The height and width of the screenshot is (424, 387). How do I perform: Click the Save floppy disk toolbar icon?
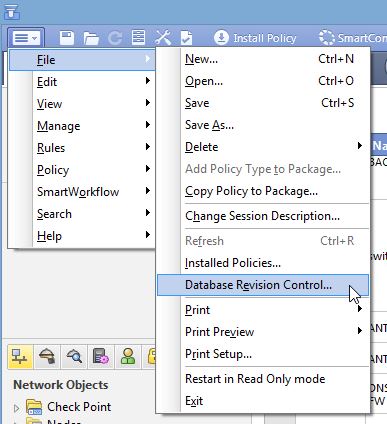[67, 38]
